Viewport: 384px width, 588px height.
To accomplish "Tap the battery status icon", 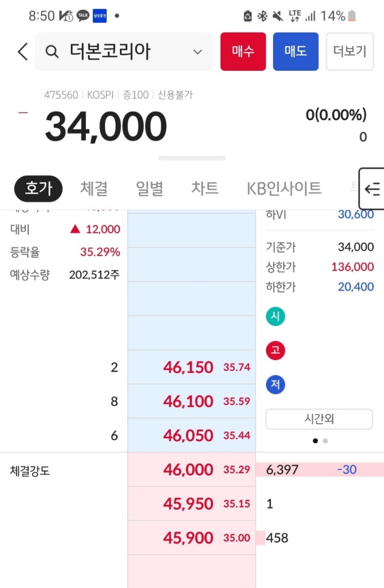I will point(352,16).
